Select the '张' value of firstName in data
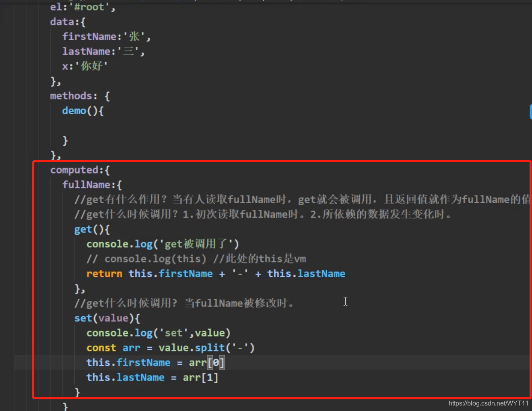The image size is (532, 411). coord(134,37)
